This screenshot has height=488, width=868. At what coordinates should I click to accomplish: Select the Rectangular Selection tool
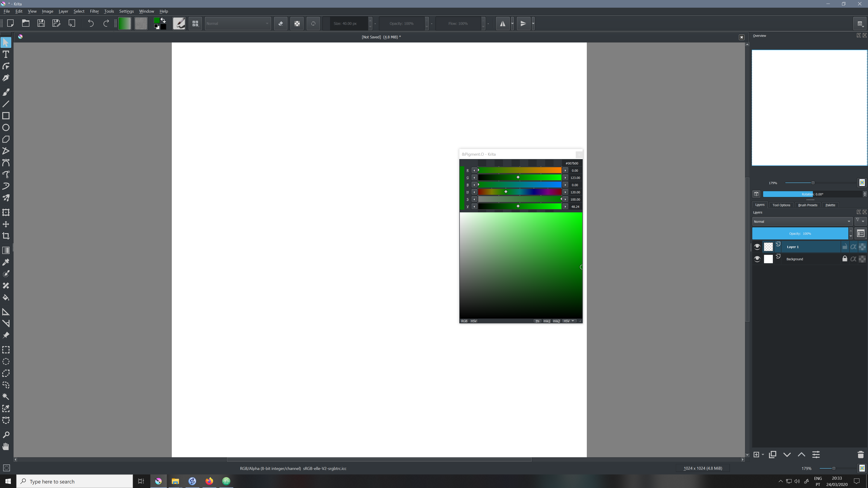coord(6,350)
